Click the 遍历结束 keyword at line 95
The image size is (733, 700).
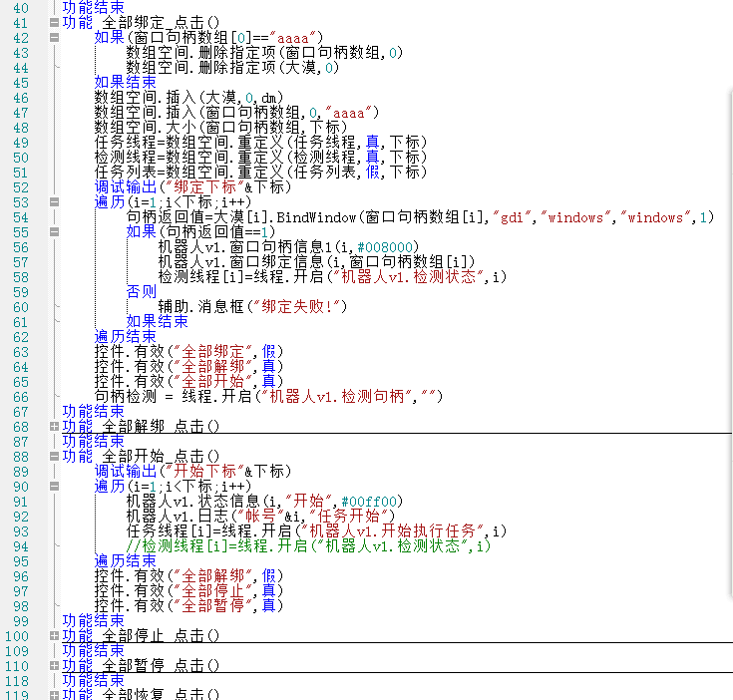[126, 561]
